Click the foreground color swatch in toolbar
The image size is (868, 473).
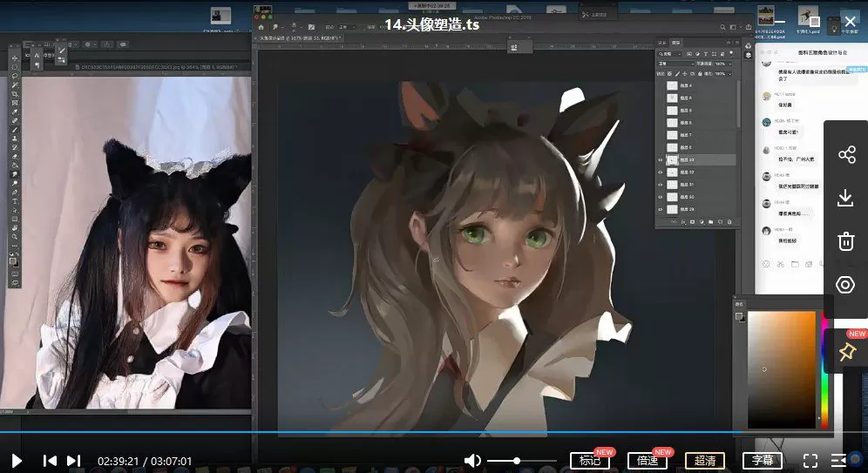click(13, 260)
